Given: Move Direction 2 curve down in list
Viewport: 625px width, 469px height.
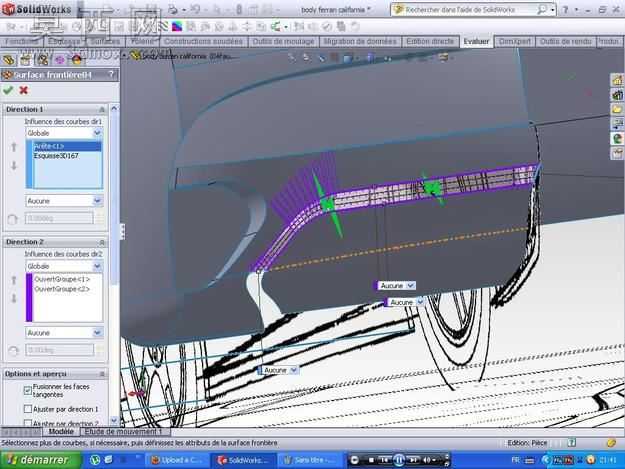Looking at the screenshot, I should tap(14, 298).
